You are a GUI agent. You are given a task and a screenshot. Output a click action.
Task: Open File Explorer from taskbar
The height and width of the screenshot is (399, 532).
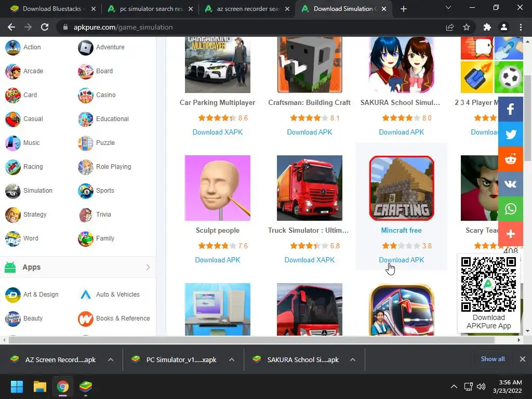click(x=39, y=387)
